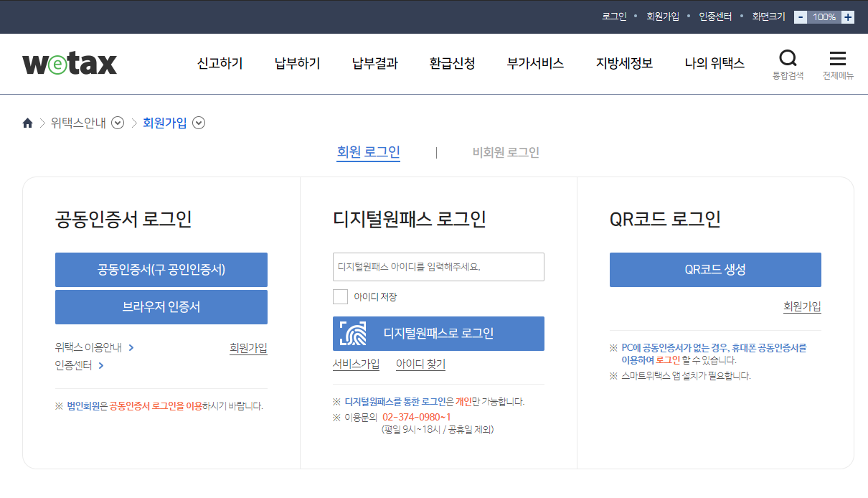The image size is (868, 498).
Task: Click 회원가입 link under 공동인증서 로그인
Action: point(248,348)
